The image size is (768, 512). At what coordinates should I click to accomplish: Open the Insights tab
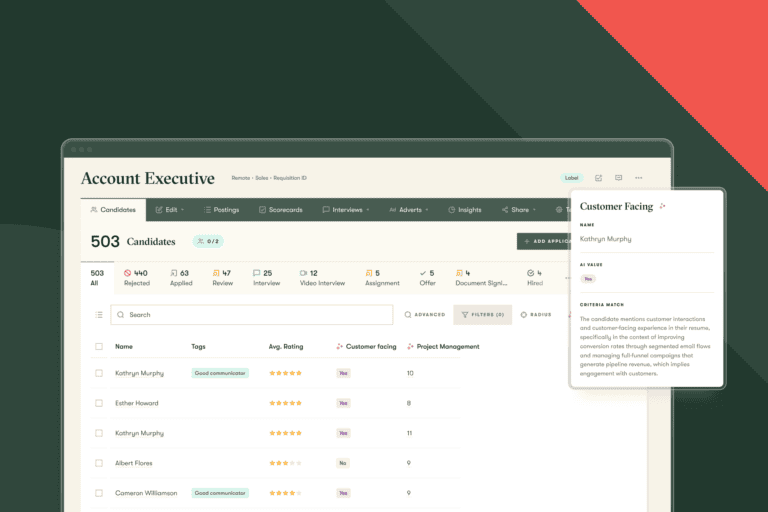[x=464, y=210]
